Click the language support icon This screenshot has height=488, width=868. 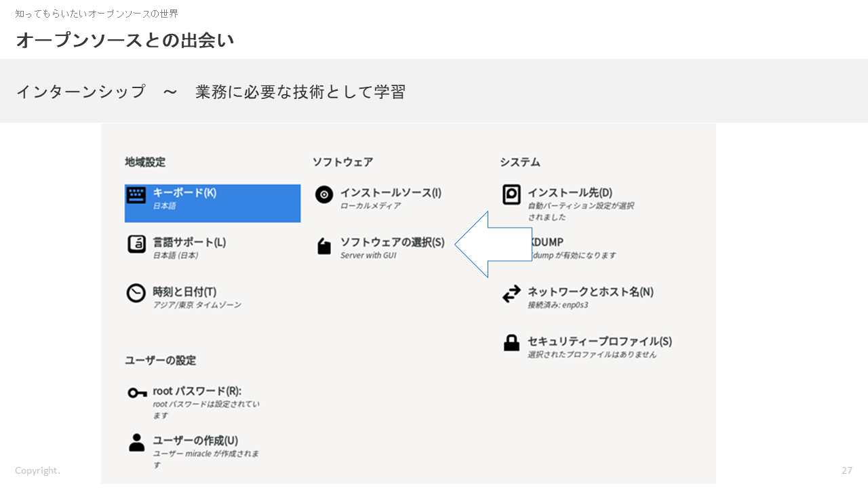coord(136,244)
